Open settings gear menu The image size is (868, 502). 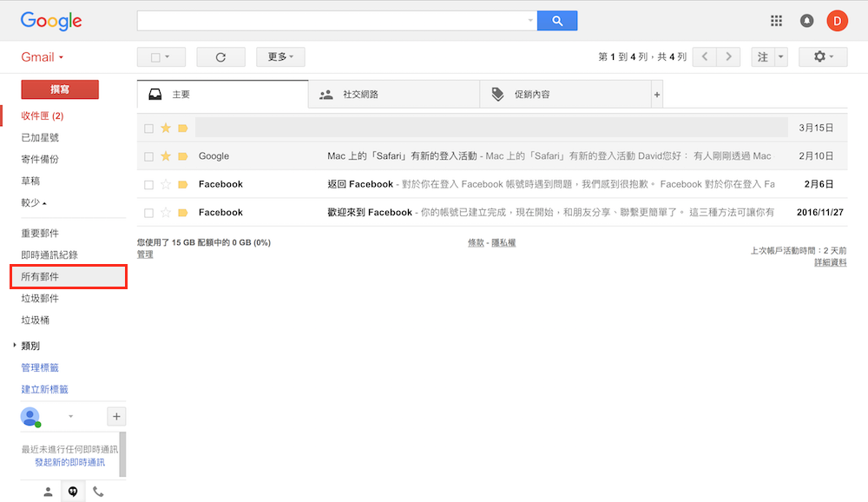click(x=823, y=56)
